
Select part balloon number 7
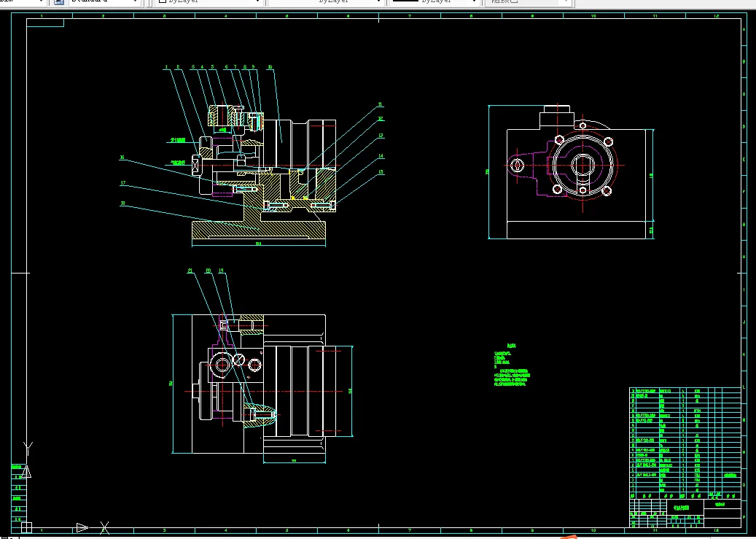pos(235,67)
